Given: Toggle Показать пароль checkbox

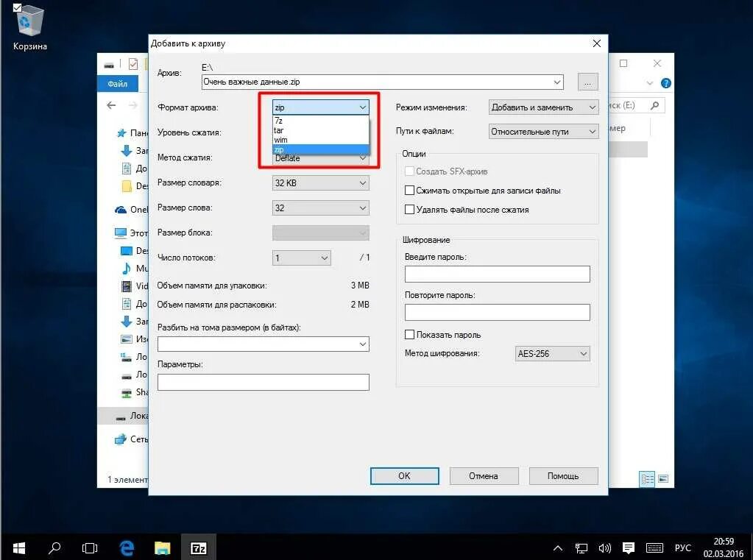Looking at the screenshot, I should point(410,335).
